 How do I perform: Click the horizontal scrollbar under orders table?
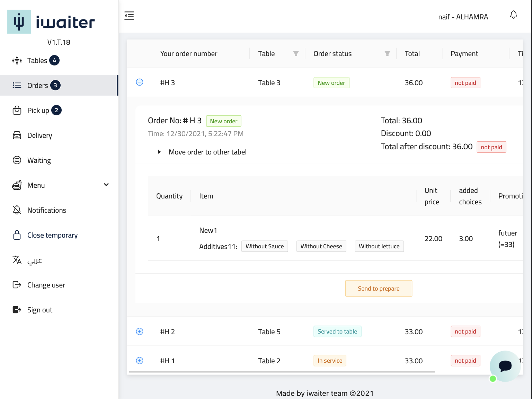pos(282,372)
